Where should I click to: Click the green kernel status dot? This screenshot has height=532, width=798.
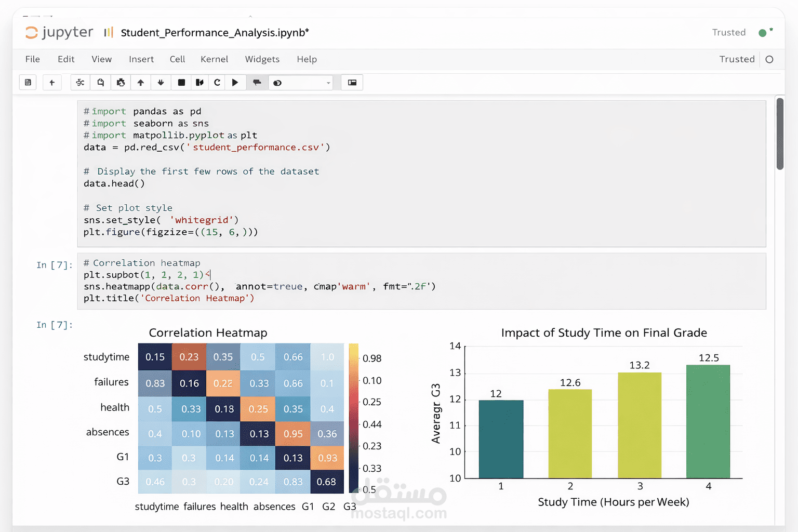click(x=763, y=33)
